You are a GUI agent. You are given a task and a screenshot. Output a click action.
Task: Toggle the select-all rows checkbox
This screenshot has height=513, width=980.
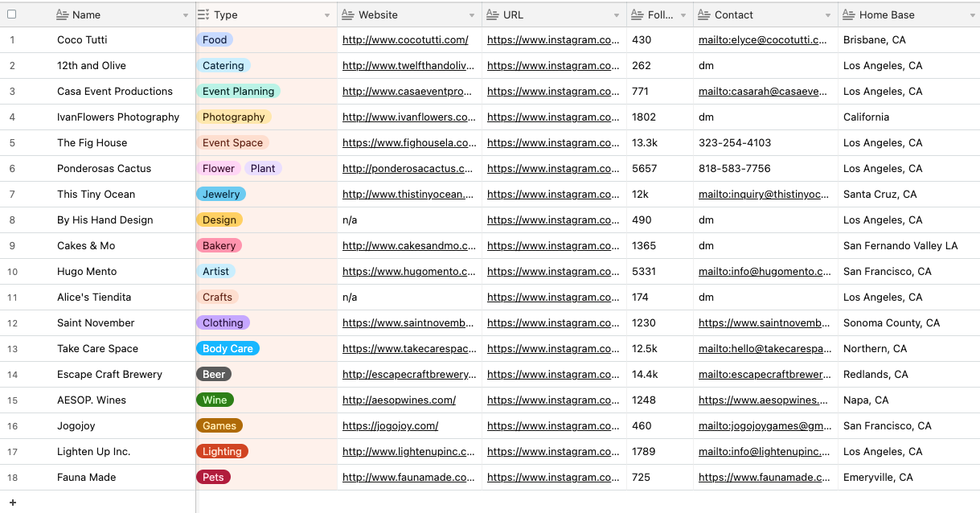11,14
